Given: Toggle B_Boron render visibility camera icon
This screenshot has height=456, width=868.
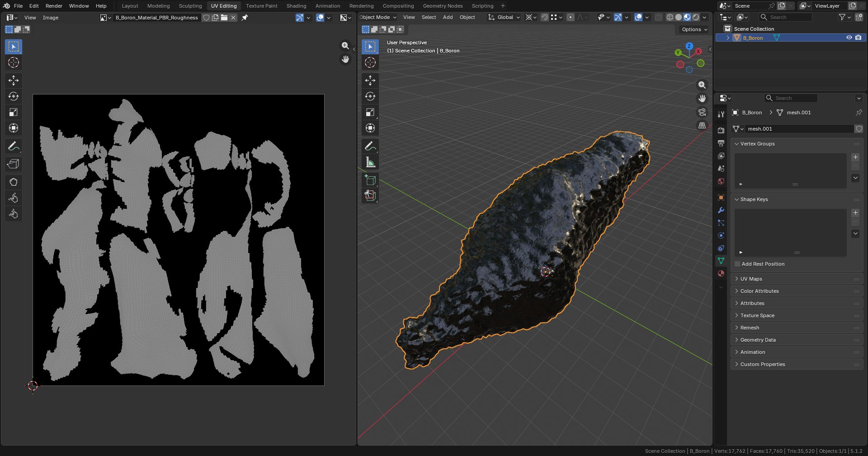Looking at the screenshot, I should [x=858, y=38].
